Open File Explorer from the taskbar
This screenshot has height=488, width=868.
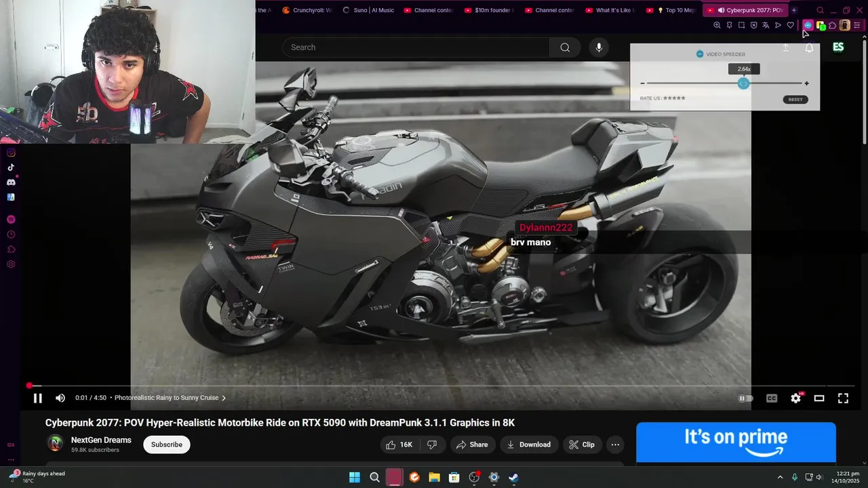pyautogui.click(x=434, y=477)
